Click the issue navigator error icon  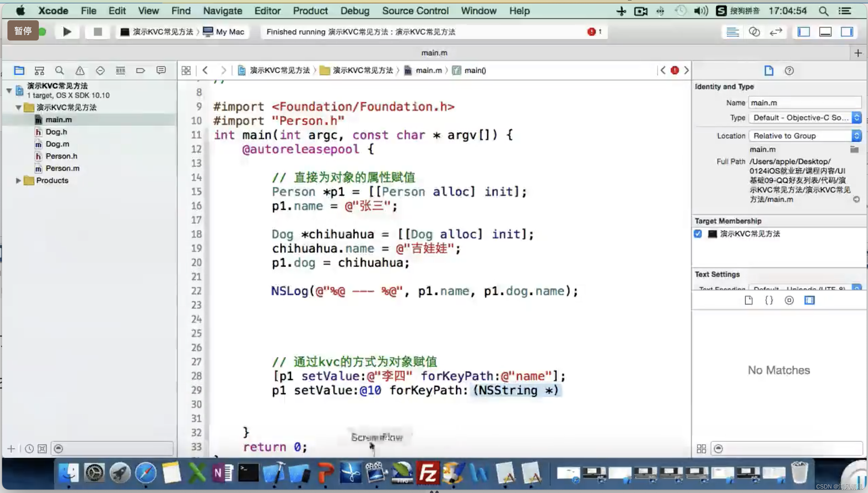79,70
